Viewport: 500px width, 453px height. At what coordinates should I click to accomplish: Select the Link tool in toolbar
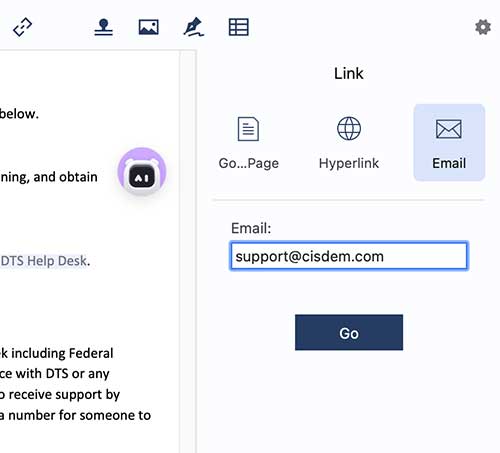(22, 27)
